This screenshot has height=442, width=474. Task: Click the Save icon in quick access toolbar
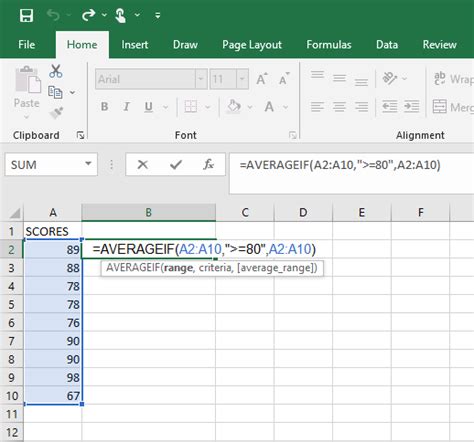26,15
